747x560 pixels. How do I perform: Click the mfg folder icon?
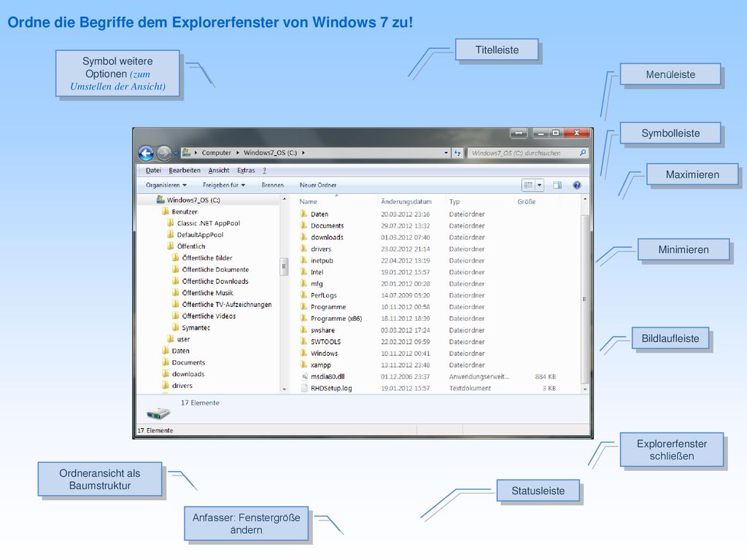pos(304,284)
